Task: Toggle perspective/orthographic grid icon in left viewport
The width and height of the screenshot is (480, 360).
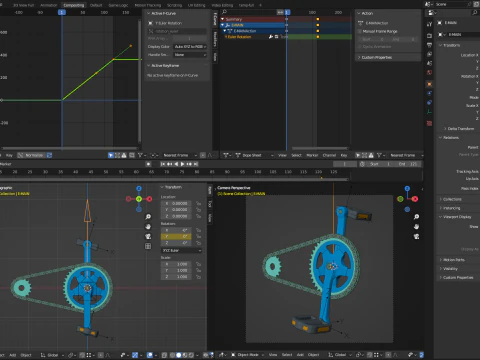Action: pyautogui.click(x=148, y=246)
